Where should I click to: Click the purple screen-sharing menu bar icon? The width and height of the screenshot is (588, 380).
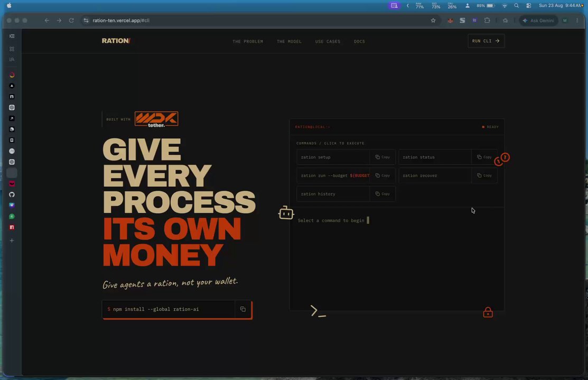(394, 6)
